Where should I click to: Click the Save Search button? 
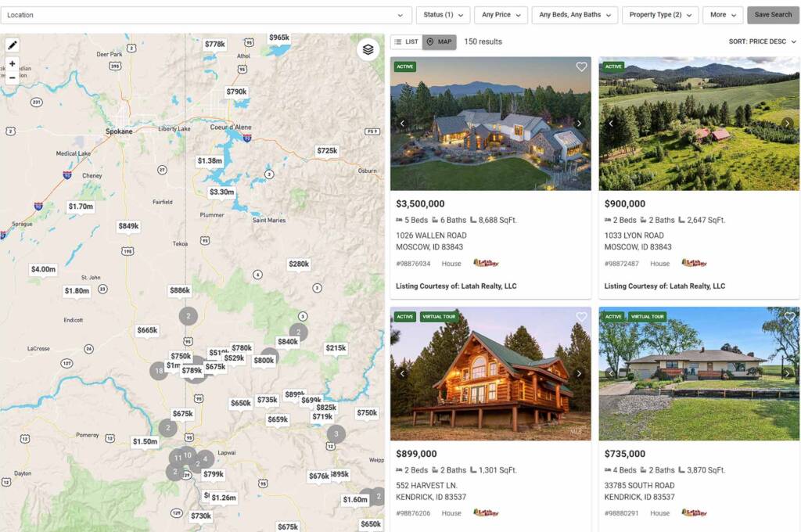click(773, 15)
